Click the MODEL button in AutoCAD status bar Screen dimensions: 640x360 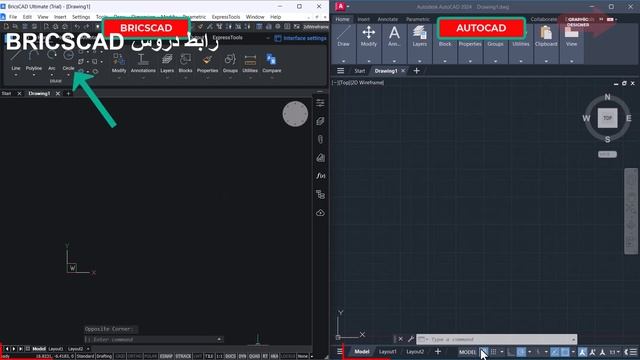pos(468,352)
